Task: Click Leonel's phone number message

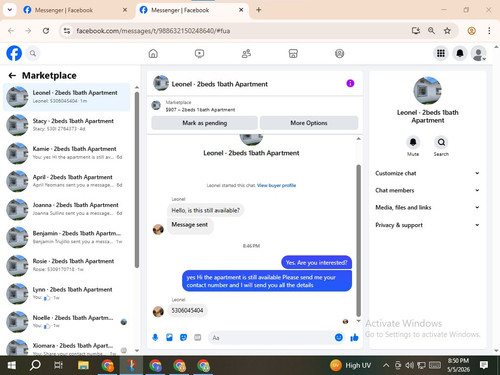Action: [187, 310]
